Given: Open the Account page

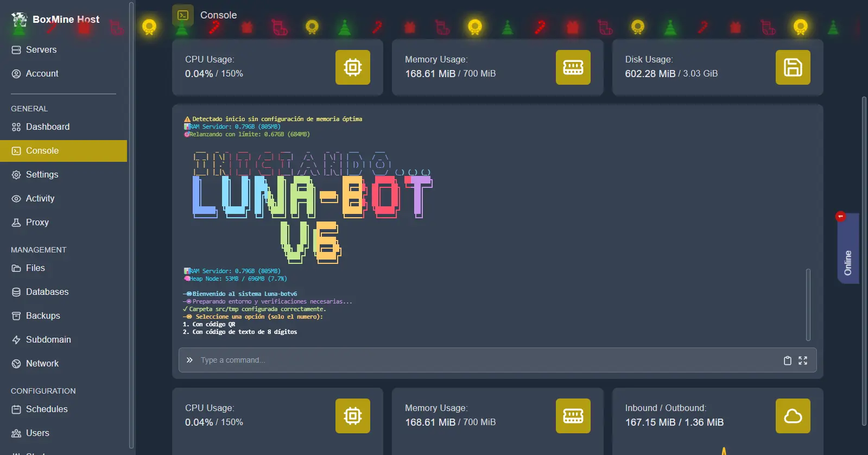Looking at the screenshot, I should 64,73.
